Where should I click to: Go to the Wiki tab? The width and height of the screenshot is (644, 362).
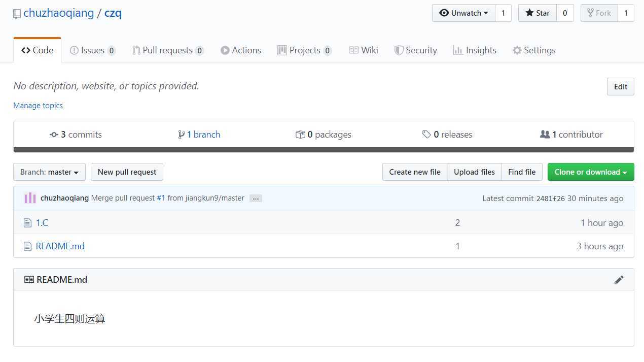[364, 50]
